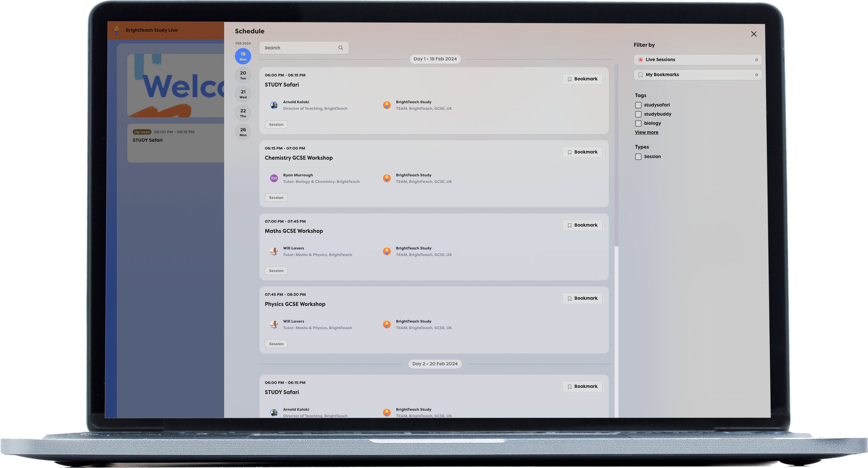Switch to the 22 Thu date
Image resolution: width=868 pixels, height=468 pixels.
243,113
